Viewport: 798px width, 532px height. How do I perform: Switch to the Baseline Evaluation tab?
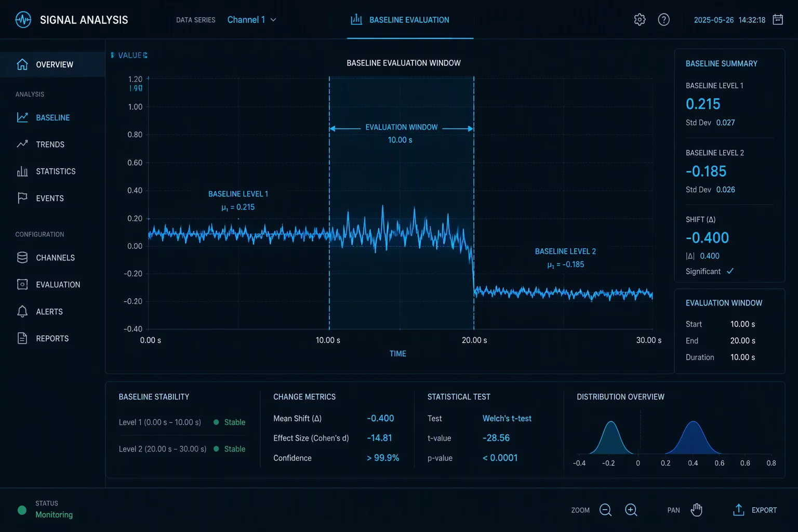tap(410, 20)
